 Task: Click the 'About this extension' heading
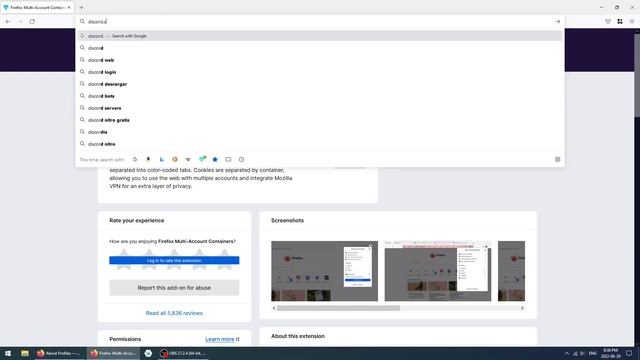pos(298,336)
